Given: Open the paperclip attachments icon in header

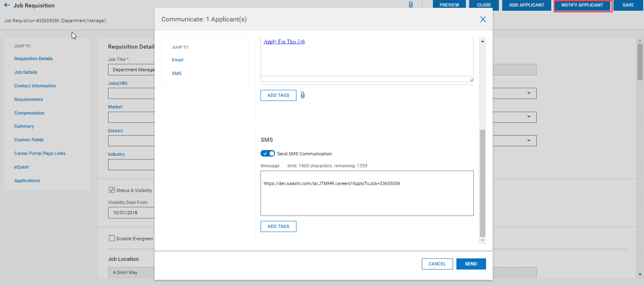Looking at the screenshot, I should pyautogui.click(x=411, y=5).
